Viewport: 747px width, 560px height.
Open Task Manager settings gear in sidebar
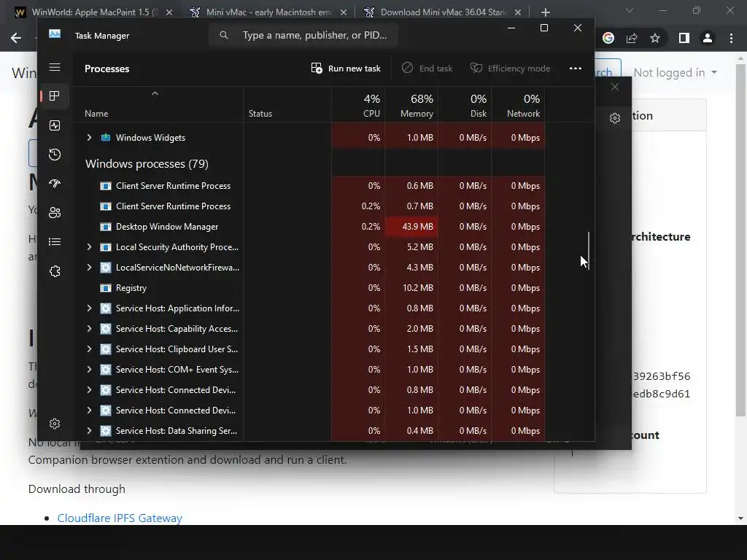click(55, 424)
